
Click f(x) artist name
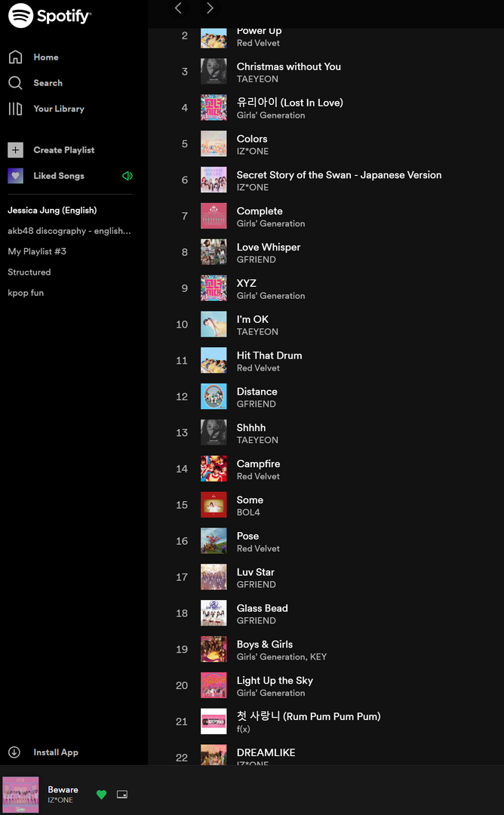tap(243, 729)
